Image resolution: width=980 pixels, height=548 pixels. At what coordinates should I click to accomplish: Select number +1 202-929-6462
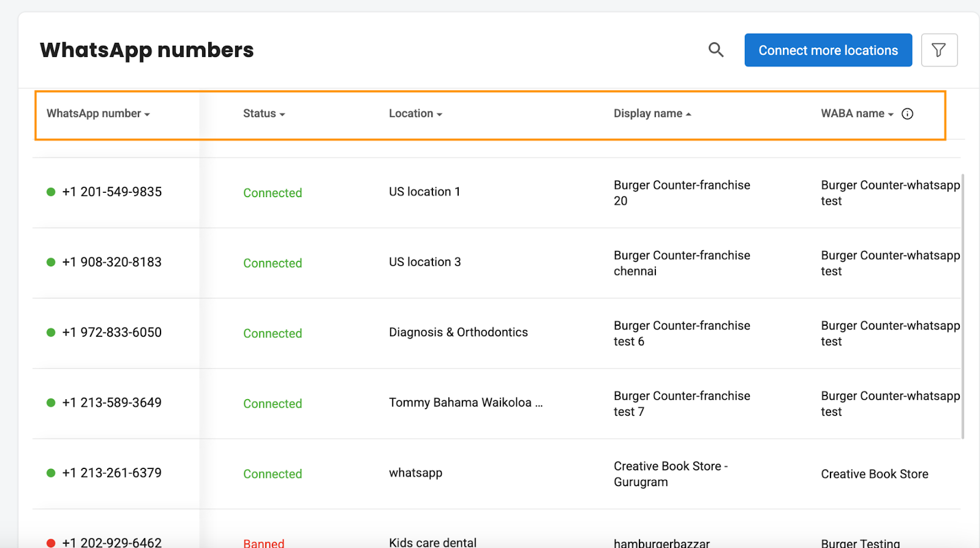click(x=112, y=542)
